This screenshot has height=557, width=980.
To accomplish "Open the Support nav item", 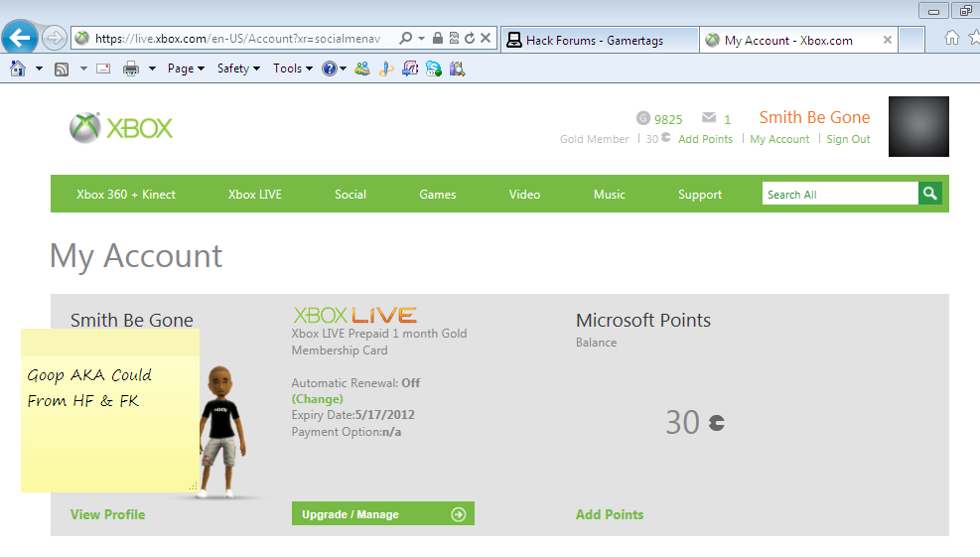I will [700, 195].
